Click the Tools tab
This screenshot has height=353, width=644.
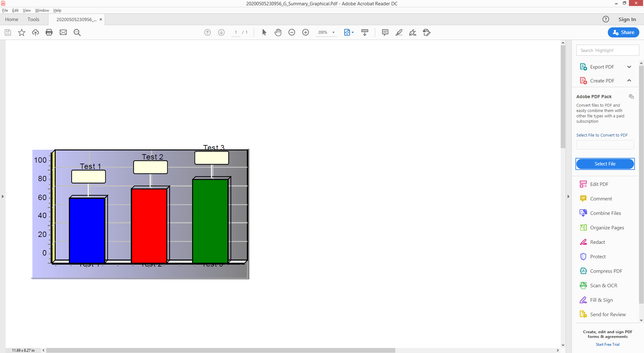click(33, 19)
